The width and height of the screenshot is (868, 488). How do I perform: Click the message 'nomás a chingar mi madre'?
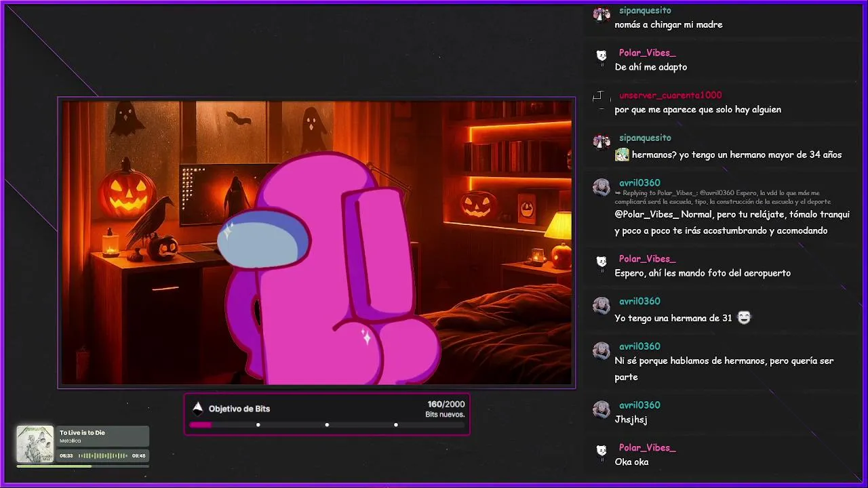pos(669,24)
